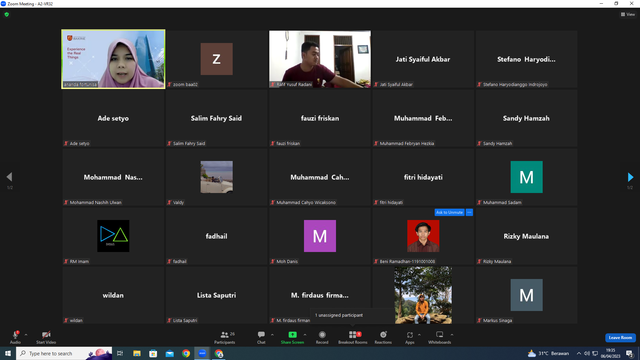Expand share screen options arrow
Viewport: 640px width, 360px height.
coord(305,335)
